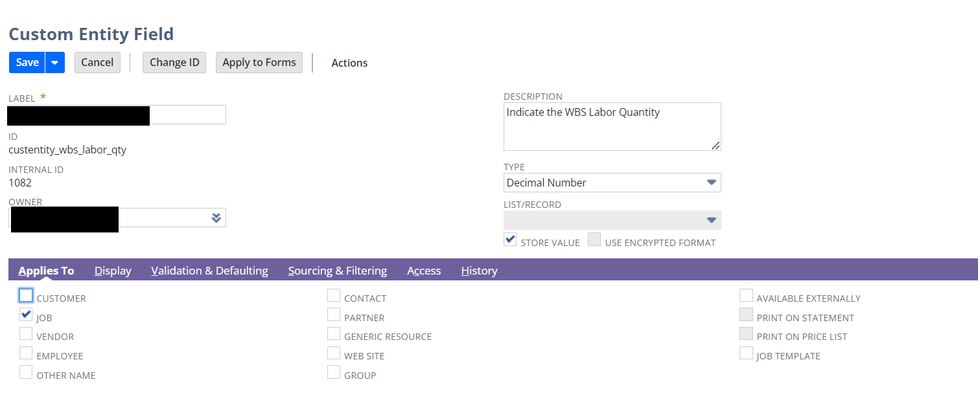Click Apply to Forms button
Viewport: 980px width, 406px height.
259,63
